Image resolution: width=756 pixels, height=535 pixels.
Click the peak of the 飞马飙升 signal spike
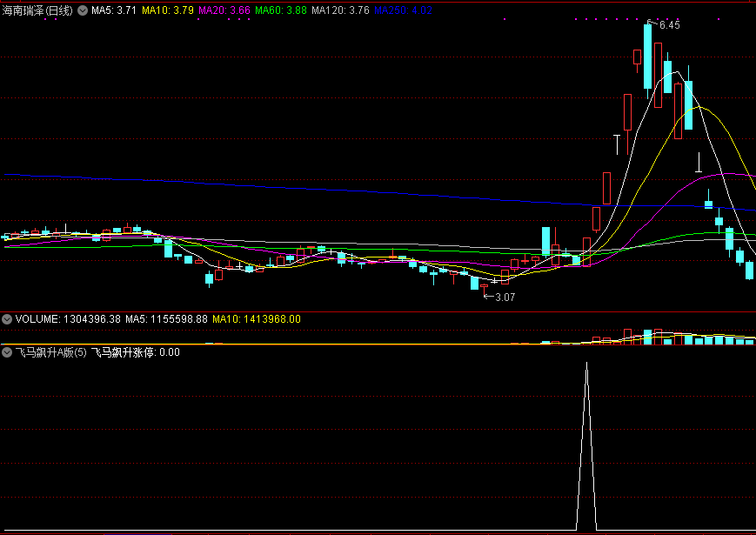[586, 364]
